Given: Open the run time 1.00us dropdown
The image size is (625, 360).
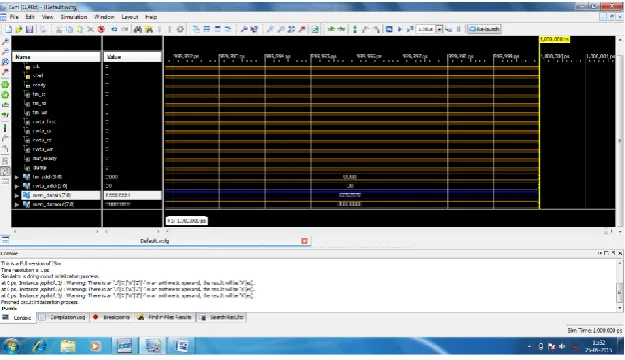Looking at the screenshot, I should click(439, 29).
